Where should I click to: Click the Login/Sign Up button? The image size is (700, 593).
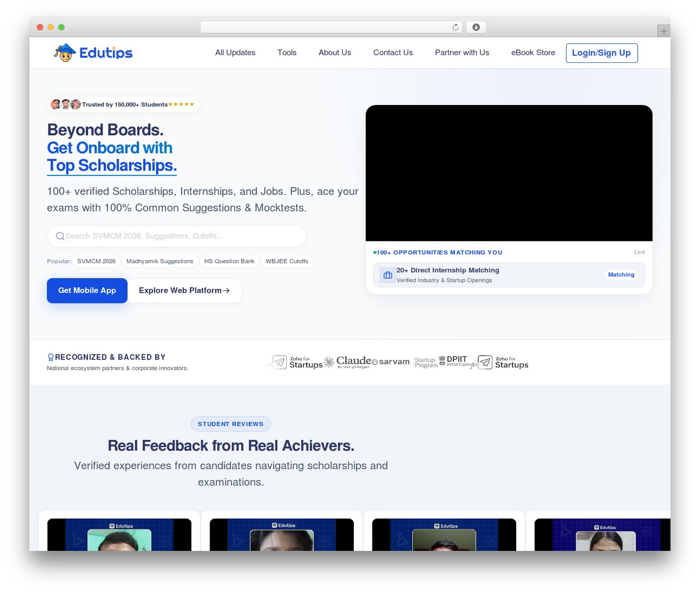(x=602, y=53)
